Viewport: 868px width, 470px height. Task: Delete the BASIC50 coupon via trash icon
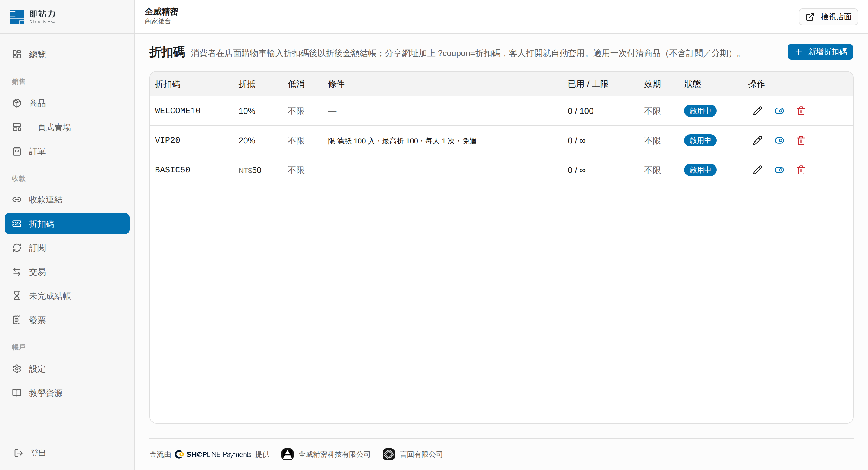(x=801, y=170)
